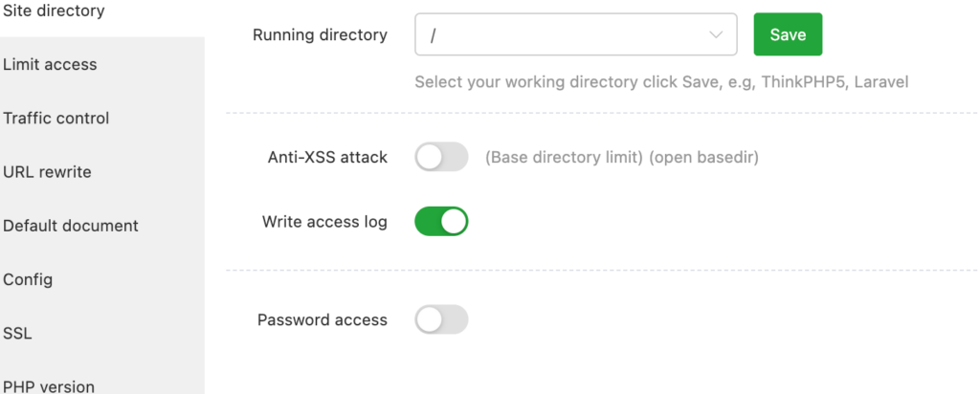
Task: Open the Site directory tab
Action: tap(101, 11)
